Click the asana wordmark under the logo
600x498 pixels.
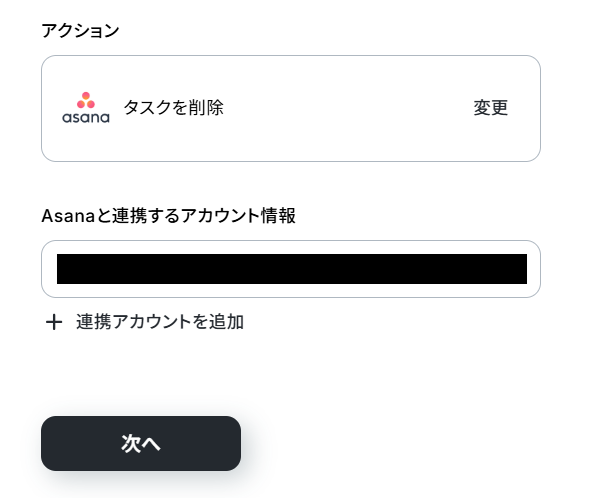[x=86, y=118]
